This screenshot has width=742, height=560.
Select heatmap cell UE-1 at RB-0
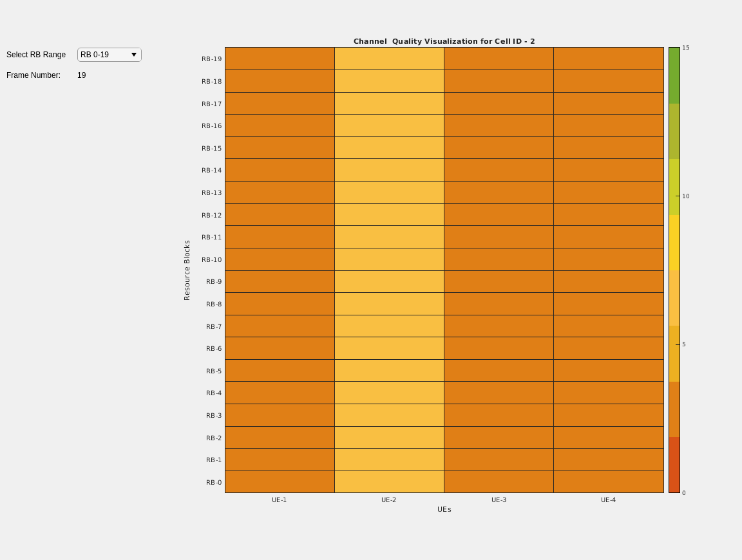pyautogui.click(x=280, y=482)
